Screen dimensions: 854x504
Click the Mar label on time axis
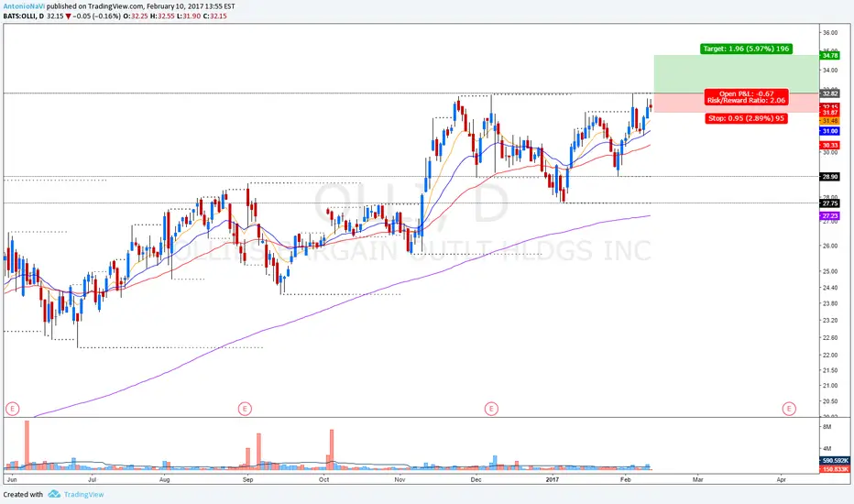[x=697, y=479]
